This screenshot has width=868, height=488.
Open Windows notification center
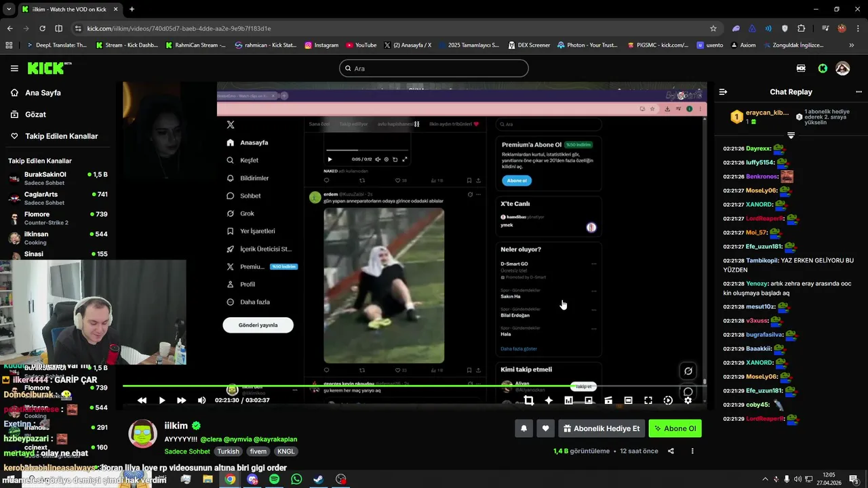[854, 479]
